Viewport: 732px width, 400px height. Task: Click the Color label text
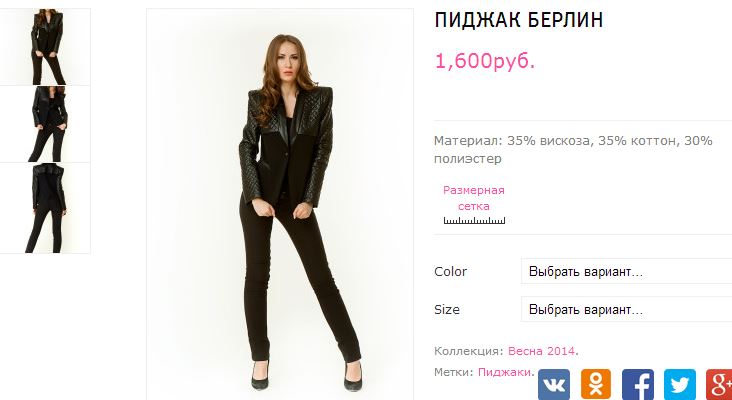(x=450, y=271)
